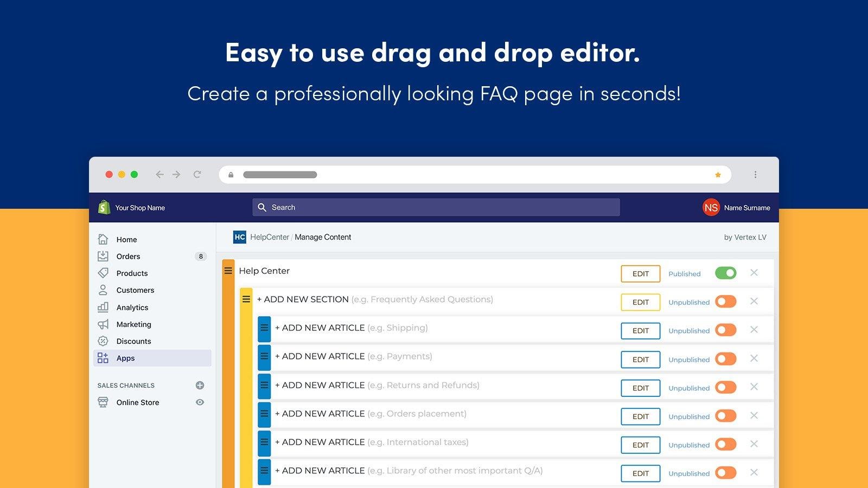Click the Help Center orange drag handle

click(x=228, y=271)
